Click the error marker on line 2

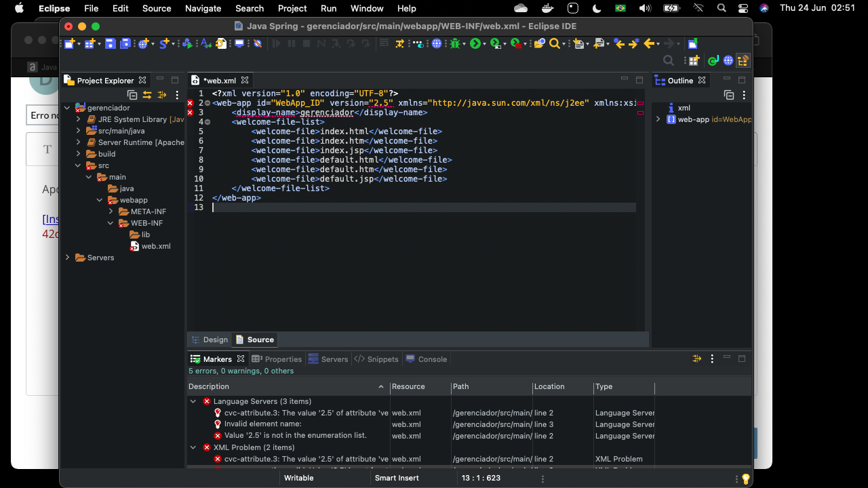click(x=190, y=103)
